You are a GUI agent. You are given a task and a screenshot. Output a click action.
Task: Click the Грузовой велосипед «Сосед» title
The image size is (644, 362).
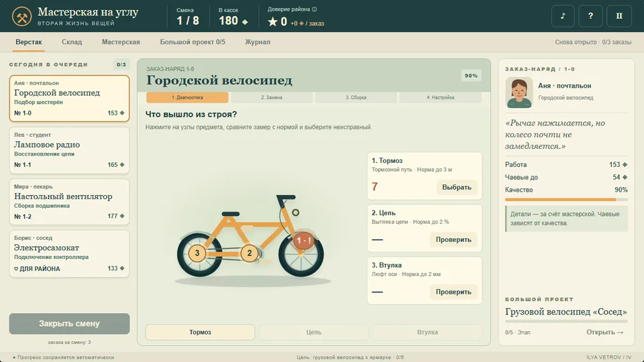click(x=566, y=312)
